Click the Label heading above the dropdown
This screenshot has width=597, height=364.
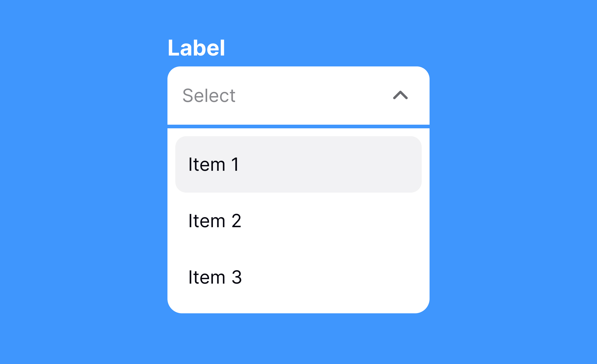(197, 48)
